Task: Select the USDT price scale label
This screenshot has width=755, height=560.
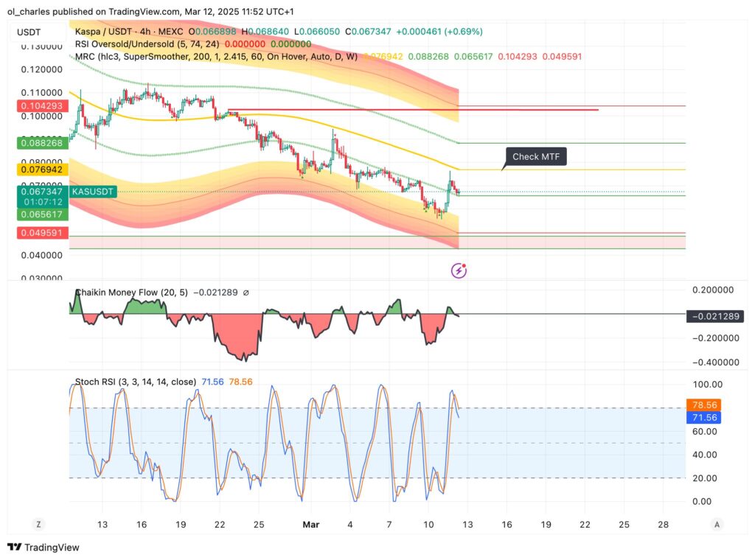Action: pos(29,32)
